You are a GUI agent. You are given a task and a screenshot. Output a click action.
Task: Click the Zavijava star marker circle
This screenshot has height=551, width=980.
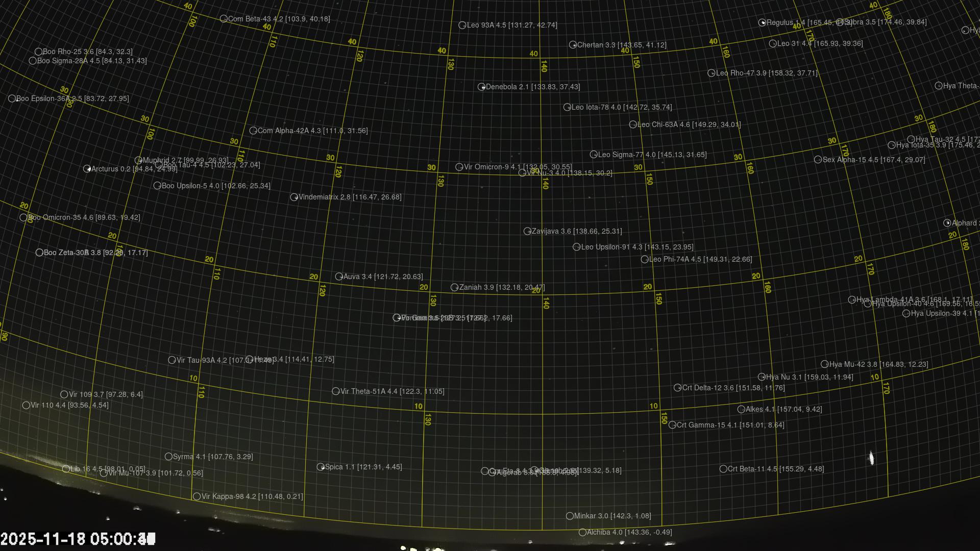527,231
